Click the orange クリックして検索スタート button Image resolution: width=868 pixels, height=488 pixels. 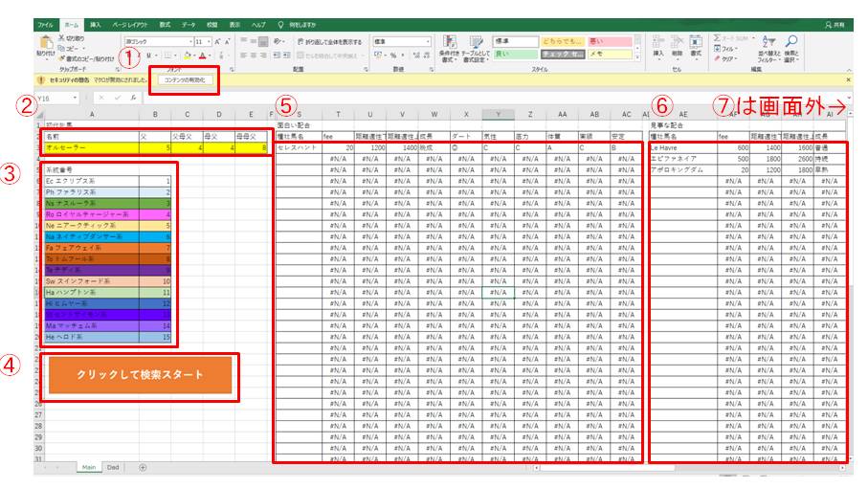tap(140, 375)
